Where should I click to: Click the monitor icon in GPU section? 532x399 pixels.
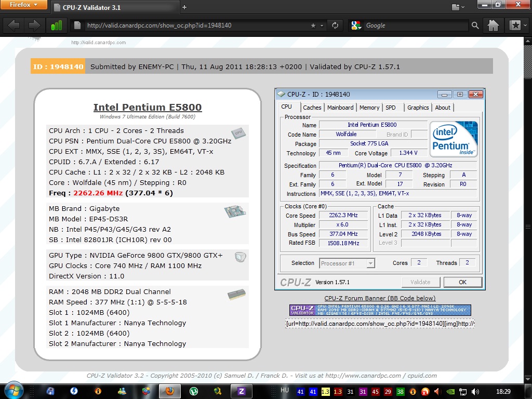tap(240, 257)
